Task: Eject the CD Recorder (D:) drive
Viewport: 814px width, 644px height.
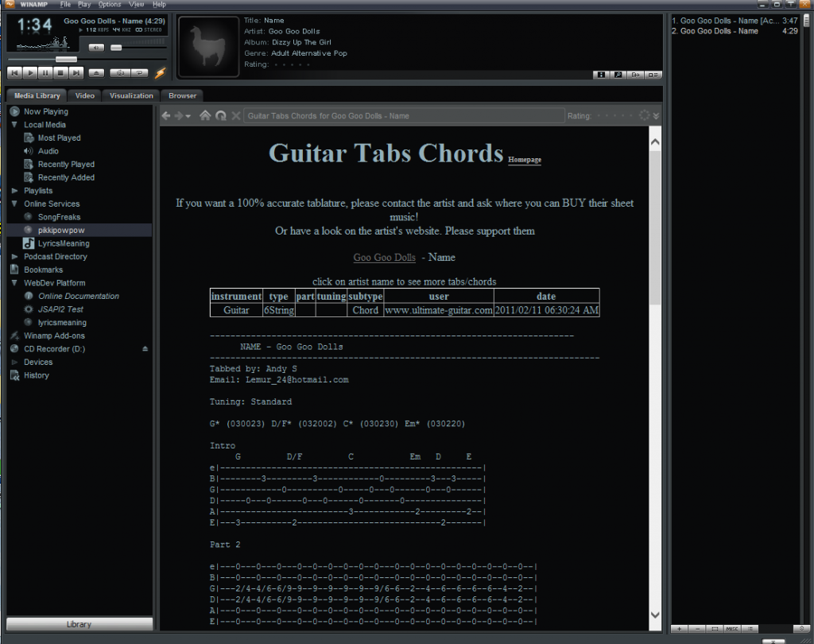Action: pyautogui.click(x=145, y=349)
